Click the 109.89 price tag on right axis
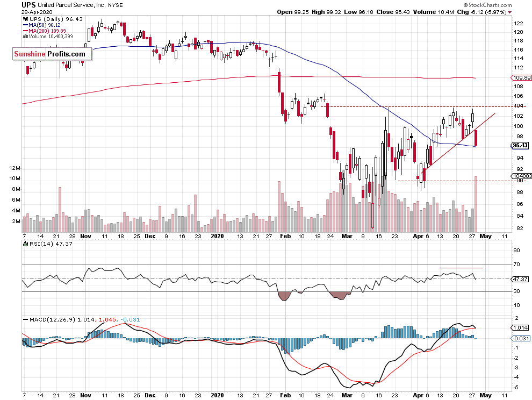The height and width of the screenshot is (400, 532). (521, 78)
